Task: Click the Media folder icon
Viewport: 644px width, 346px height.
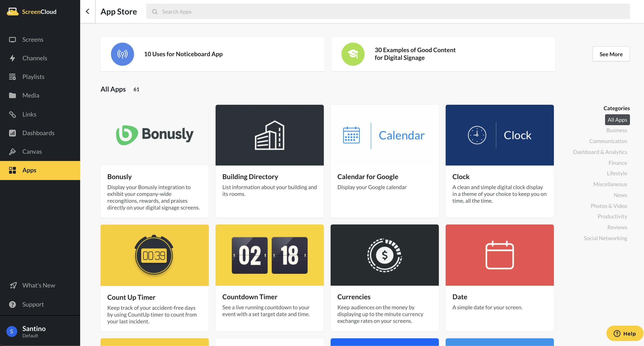Action: point(12,95)
